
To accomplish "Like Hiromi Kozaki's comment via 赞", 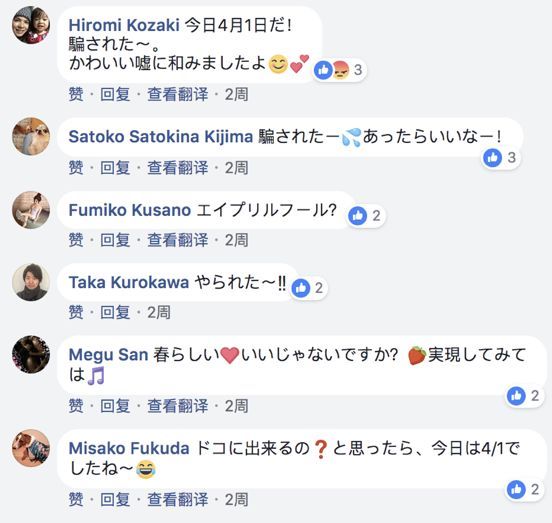I will (x=76, y=94).
